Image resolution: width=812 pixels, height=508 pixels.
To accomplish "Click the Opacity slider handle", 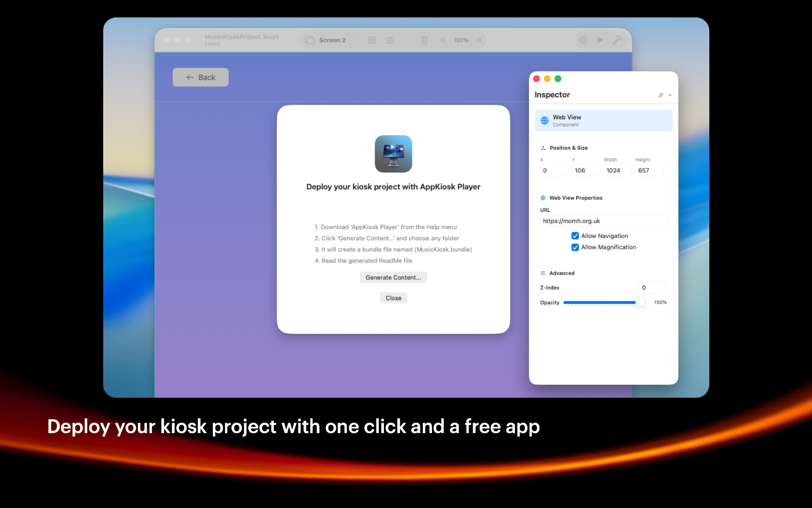I will click(x=640, y=302).
